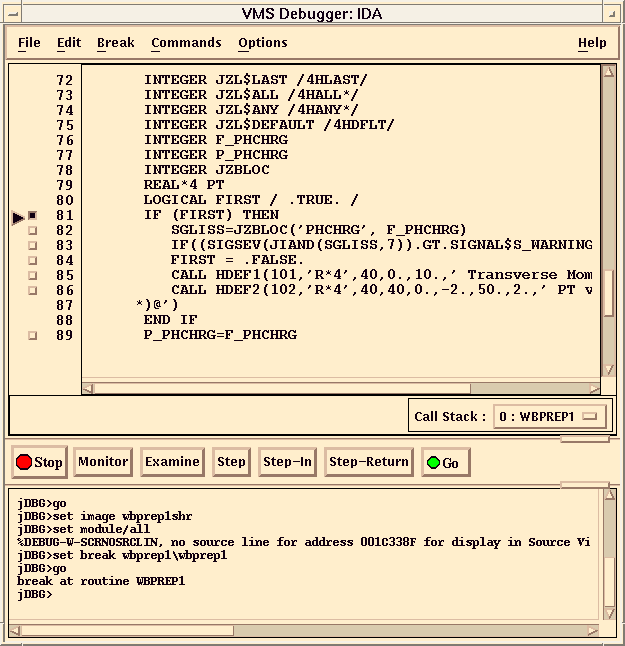
Task: Toggle breakpoint on line 84
Action: click(x=32, y=261)
